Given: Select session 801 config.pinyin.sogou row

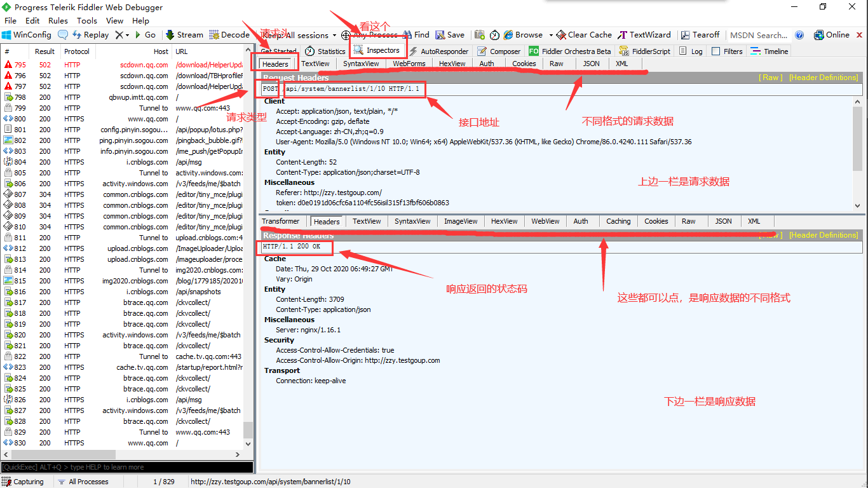Looking at the screenshot, I should click(122, 130).
